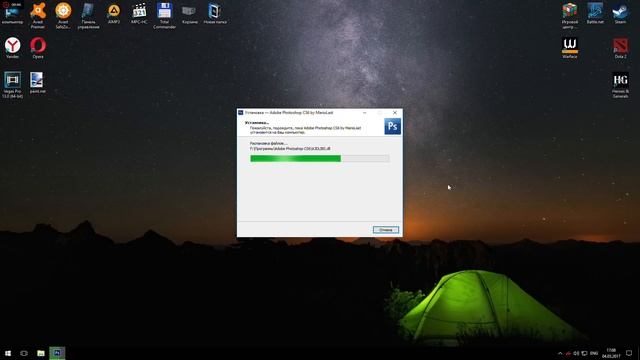The width and height of the screenshot is (640, 360).
Task: Open File Explorer from the taskbar
Action: [x=41, y=353]
